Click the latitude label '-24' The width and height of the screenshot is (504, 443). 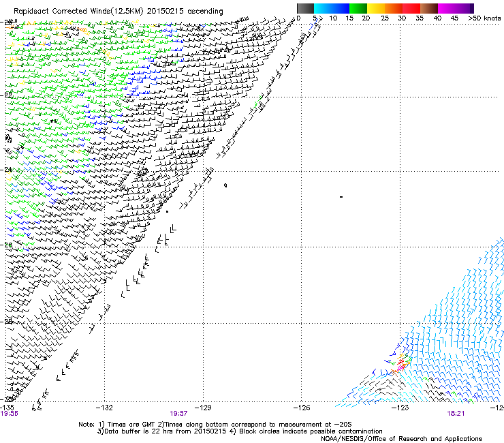[x=7, y=170]
